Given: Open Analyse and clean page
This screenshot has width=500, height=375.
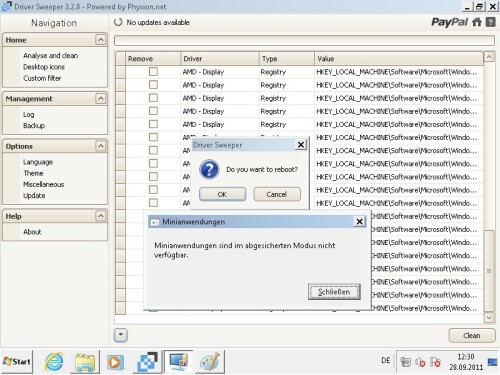Looking at the screenshot, I should 51,56.
